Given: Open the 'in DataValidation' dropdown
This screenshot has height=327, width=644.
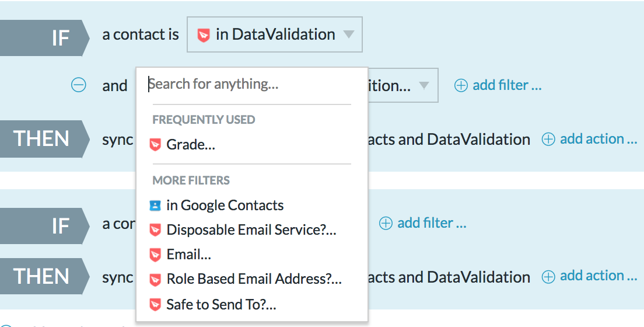Looking at the screenshot, I should 274,34.
